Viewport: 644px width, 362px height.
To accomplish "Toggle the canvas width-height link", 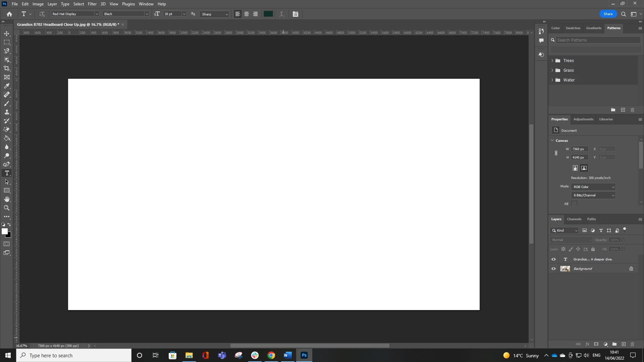I will point(556,153).
